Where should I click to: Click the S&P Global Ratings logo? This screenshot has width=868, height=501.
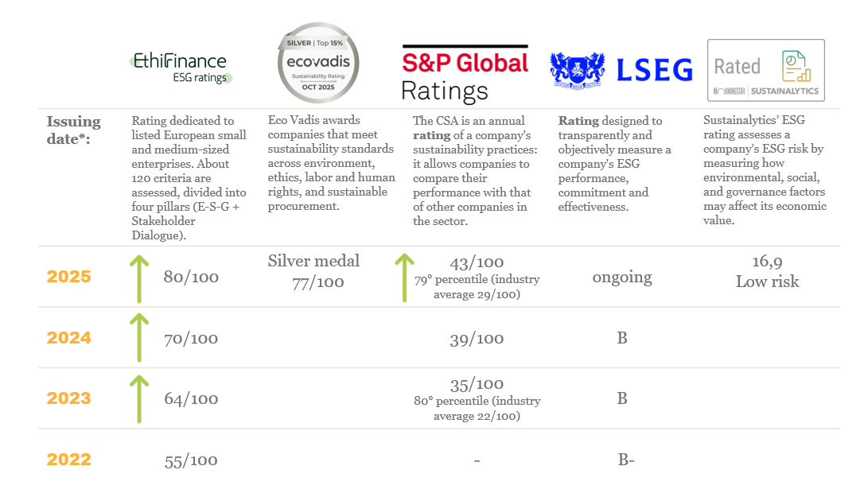pyautogui.click(x=465, y=73)
